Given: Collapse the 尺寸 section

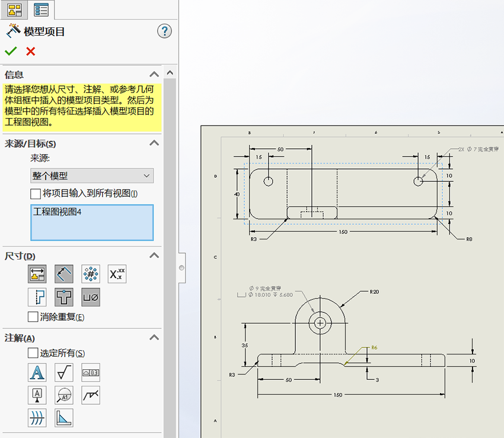Looking at the screenshot, I should 154,256.
